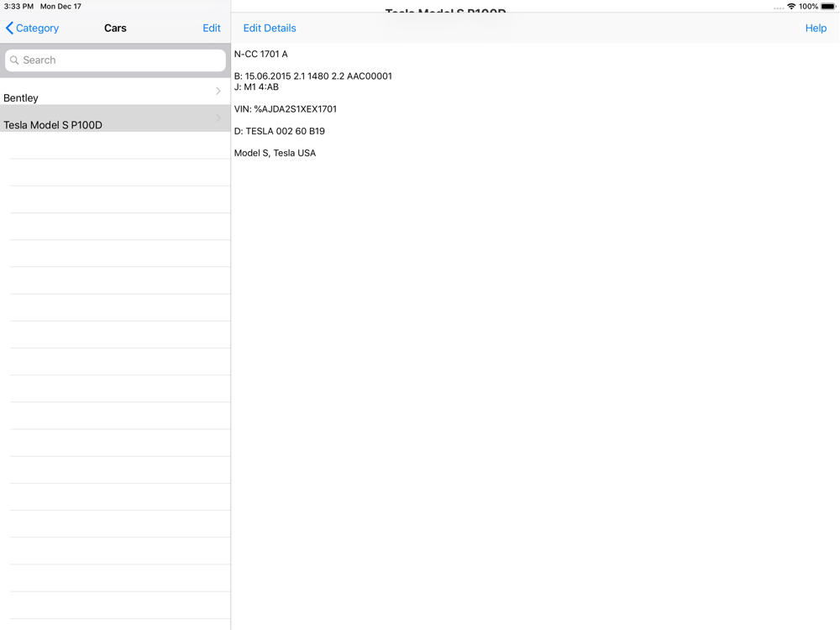Image resolution: width=840 pixels, height=630 pixels.
Task: Click the 3:33 PM clock in status bar
Action: coord(18,7)
